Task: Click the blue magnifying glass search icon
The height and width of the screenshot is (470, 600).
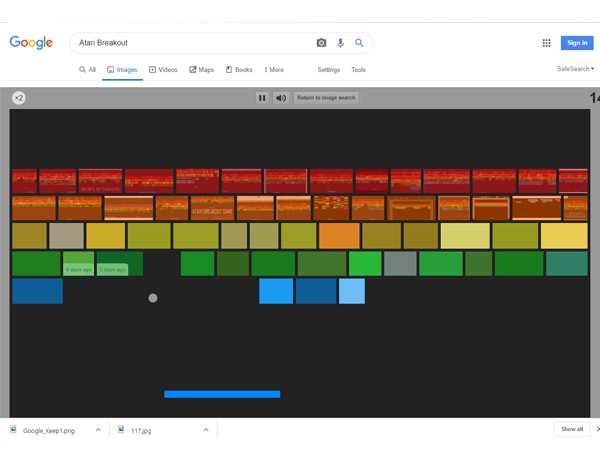Action: click(x=359, y=43)
